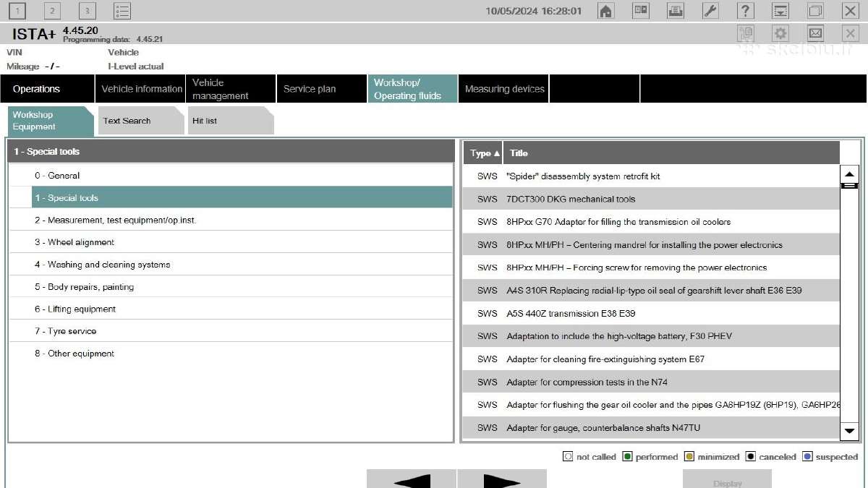This screenshot has height=488, width=868.
Task: Select Adapter for compression tests in N74
Action: [x=651, y=382]
